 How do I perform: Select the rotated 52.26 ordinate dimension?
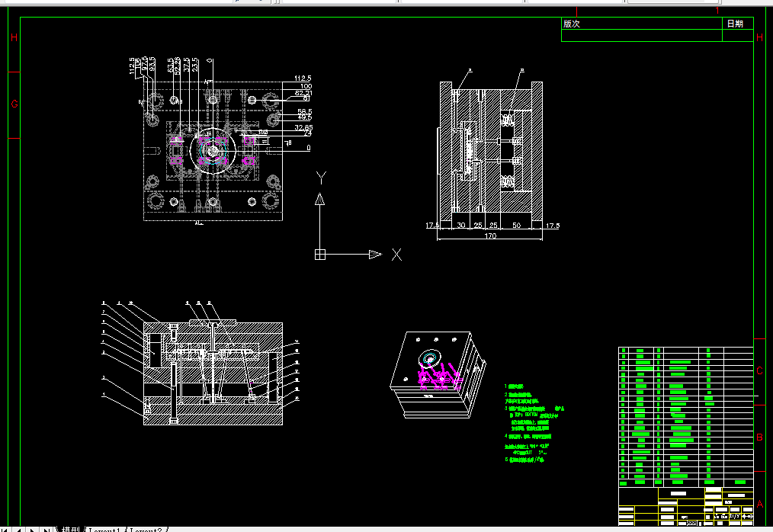(177, 65)
